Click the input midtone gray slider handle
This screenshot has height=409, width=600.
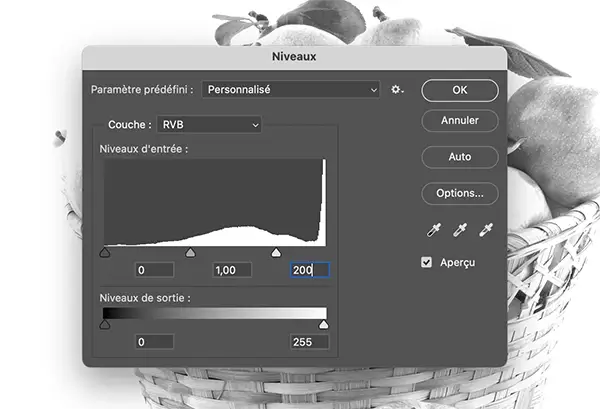[x=190, y=253]
